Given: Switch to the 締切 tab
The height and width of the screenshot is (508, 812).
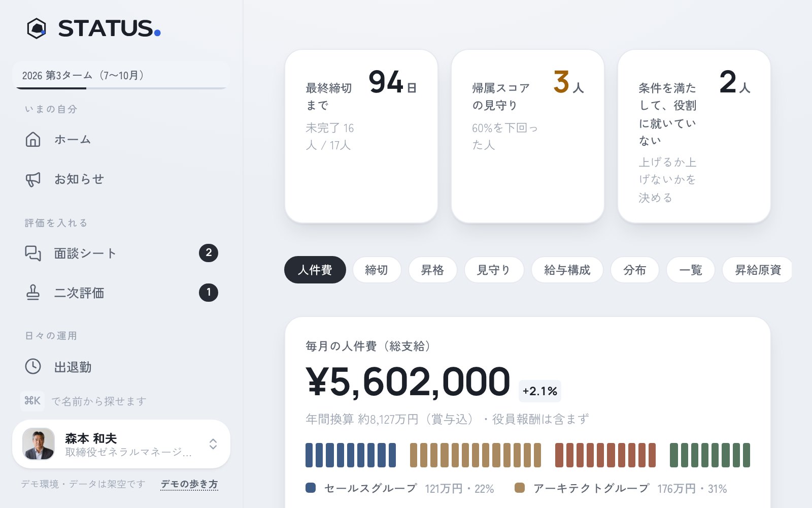Looking at the screenshot, I should [x=377, y=270].
